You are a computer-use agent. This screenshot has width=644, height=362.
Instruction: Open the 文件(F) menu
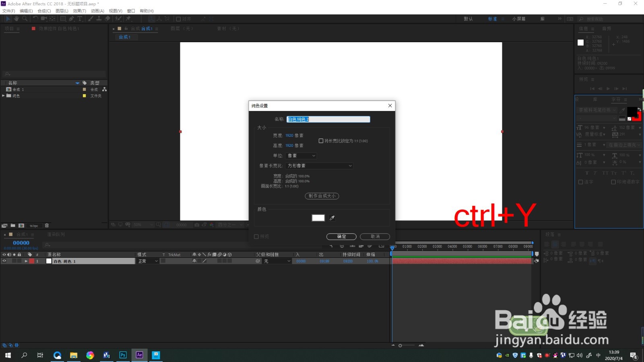[x=8, y=11]
